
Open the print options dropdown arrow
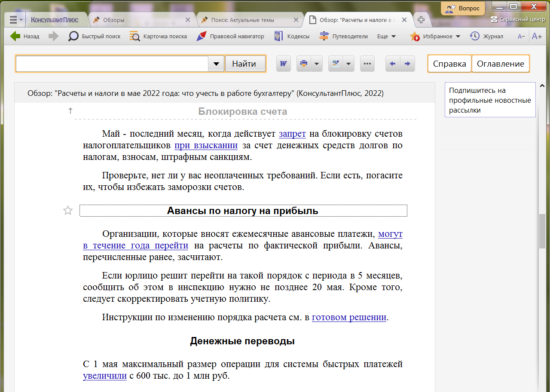[317, 64]
